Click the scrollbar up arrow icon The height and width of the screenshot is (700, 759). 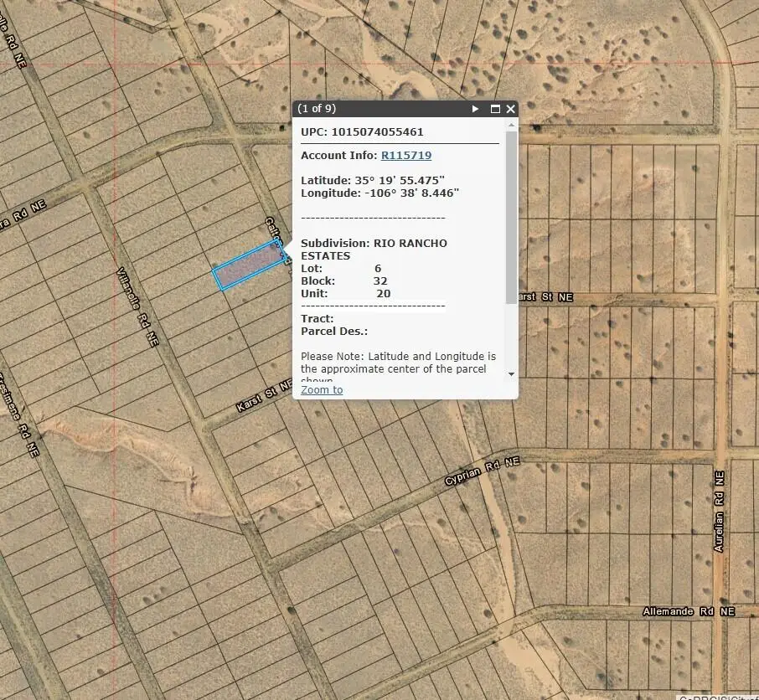[x=509, y=126]
